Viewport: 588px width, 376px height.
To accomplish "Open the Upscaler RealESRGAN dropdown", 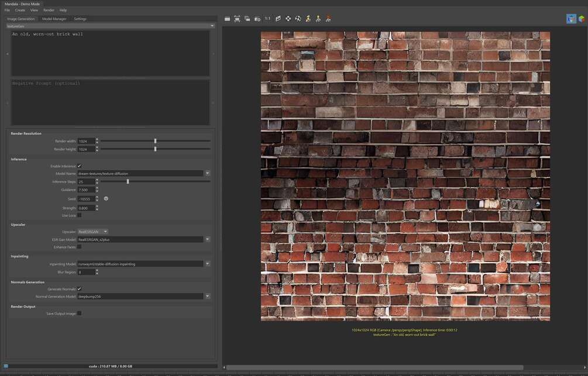I will [93, 232].
